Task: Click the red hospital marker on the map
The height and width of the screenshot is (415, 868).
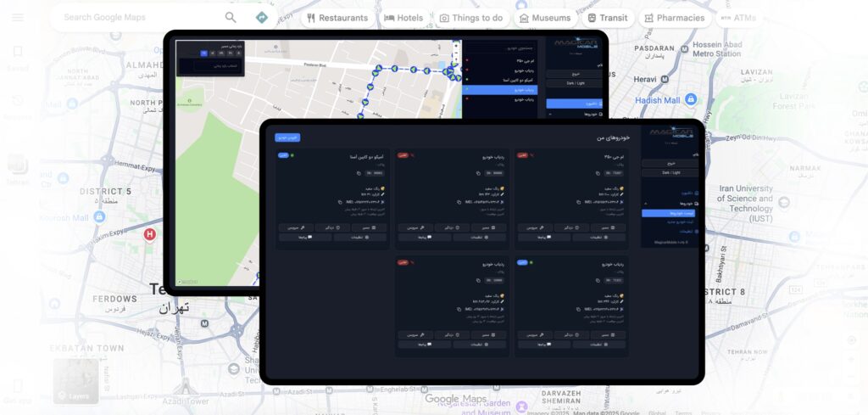Action: coord(150,234)
